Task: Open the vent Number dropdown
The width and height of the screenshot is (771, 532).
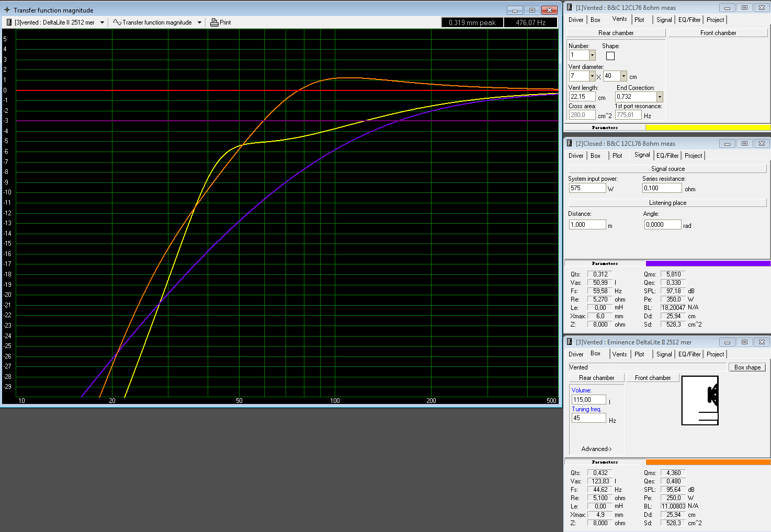Action: click(x=592, y=55)
